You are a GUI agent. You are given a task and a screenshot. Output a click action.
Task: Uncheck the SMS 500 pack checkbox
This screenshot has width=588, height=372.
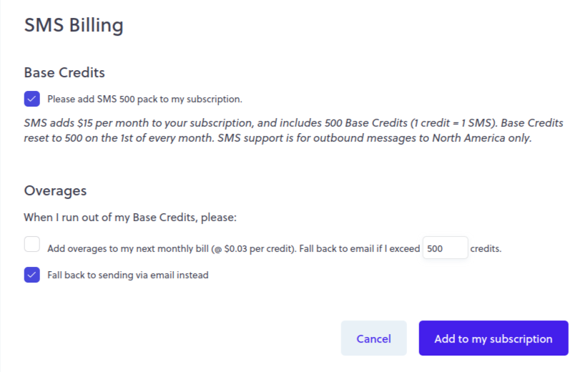tap(31, 99)
